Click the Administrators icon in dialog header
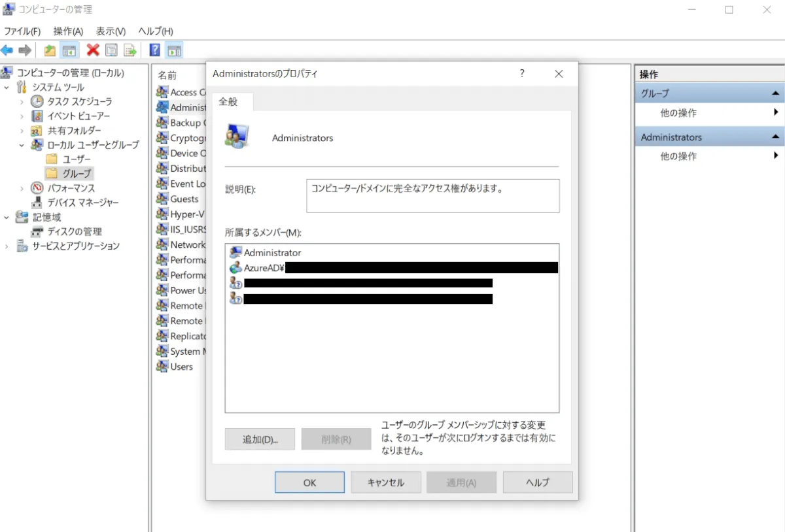Viewport: 785px width, 532px height. (236, 135)
